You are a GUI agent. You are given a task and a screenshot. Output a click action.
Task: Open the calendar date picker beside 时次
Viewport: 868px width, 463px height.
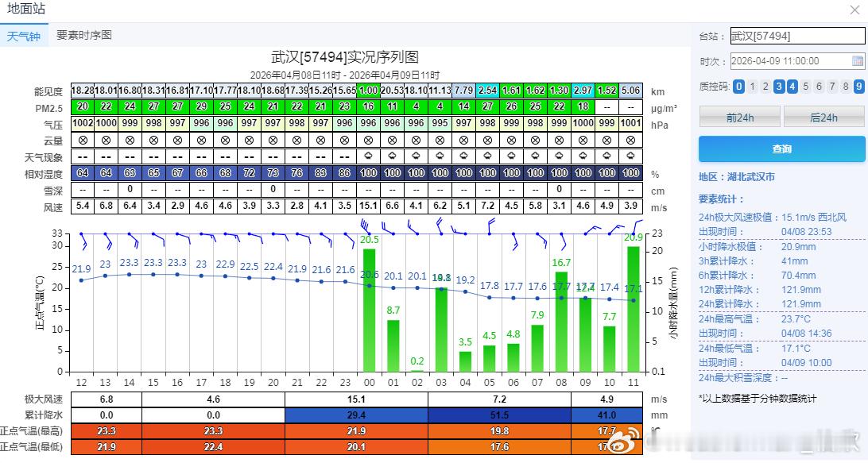point(859,61)
